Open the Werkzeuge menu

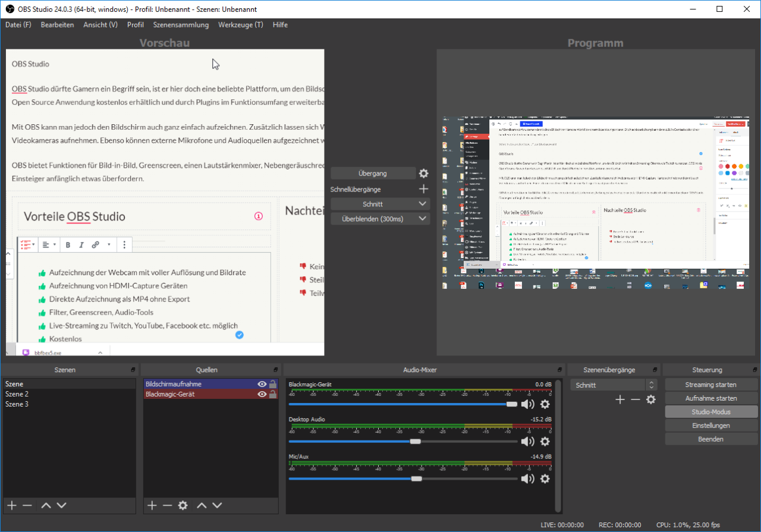(x=240, y=24)
